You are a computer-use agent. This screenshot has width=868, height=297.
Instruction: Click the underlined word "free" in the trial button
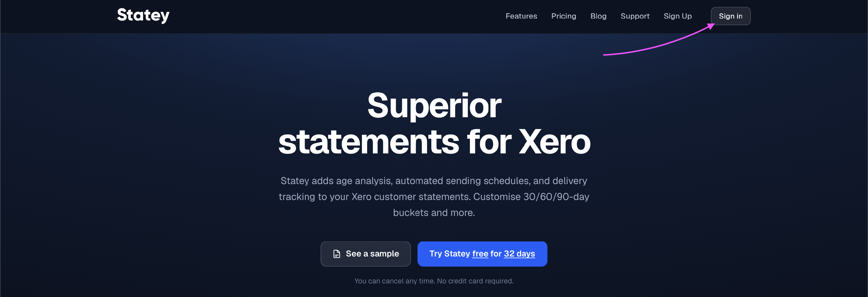pos(480,254)
